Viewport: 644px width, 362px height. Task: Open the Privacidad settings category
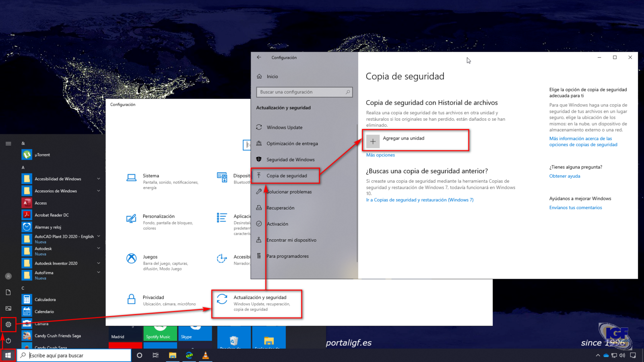point(153,298)
